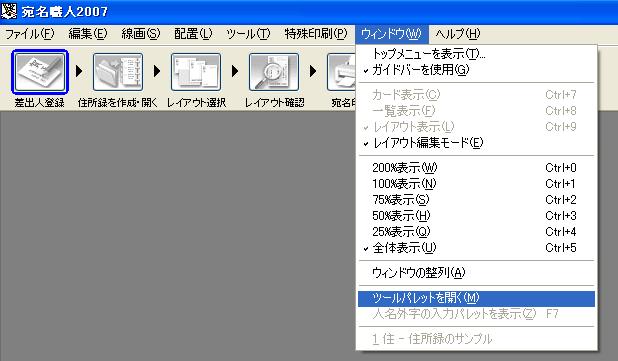
Task: Select 25%表示(Q) zoom option
Action: tap(476, 232)
